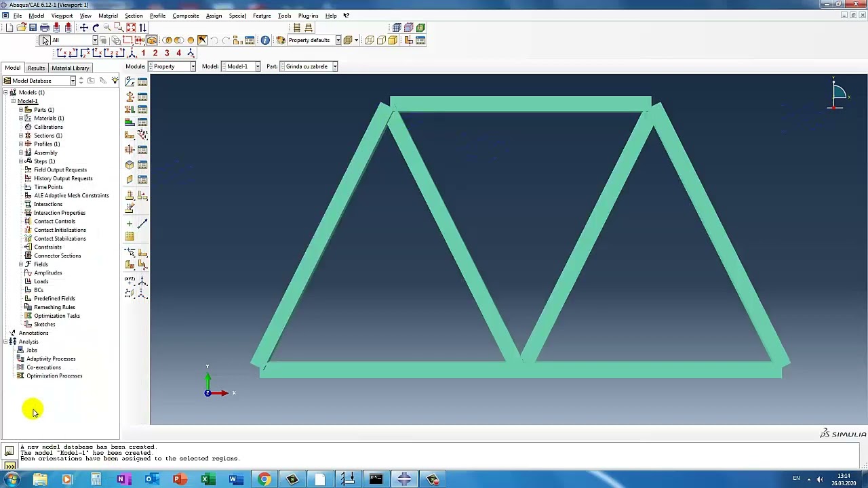Open the Viewport menu
This screenshot has height=488, width=868.
click(62, 16)
